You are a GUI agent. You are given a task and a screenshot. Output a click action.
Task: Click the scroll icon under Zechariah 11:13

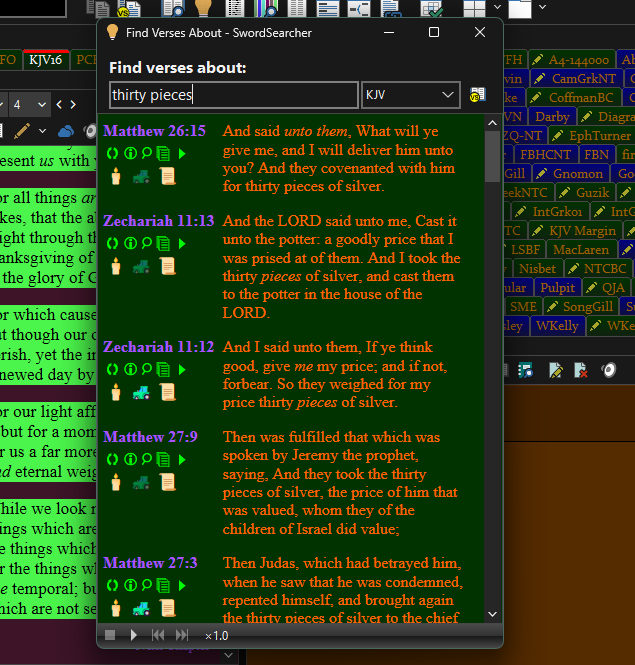(x=168, y=267)
